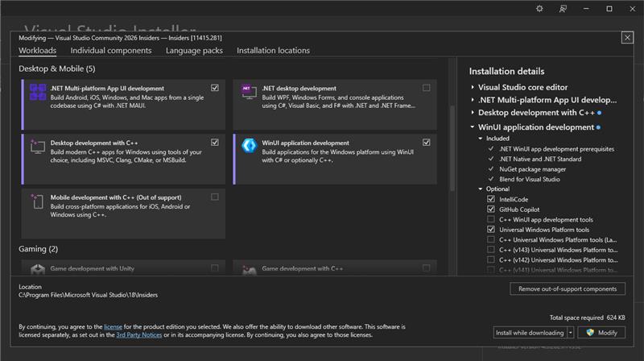The height and width of the screenshot is (361, 644).
Task: Click the .NET Multi-platform App UI workload icon
Action: click(38, 92)
